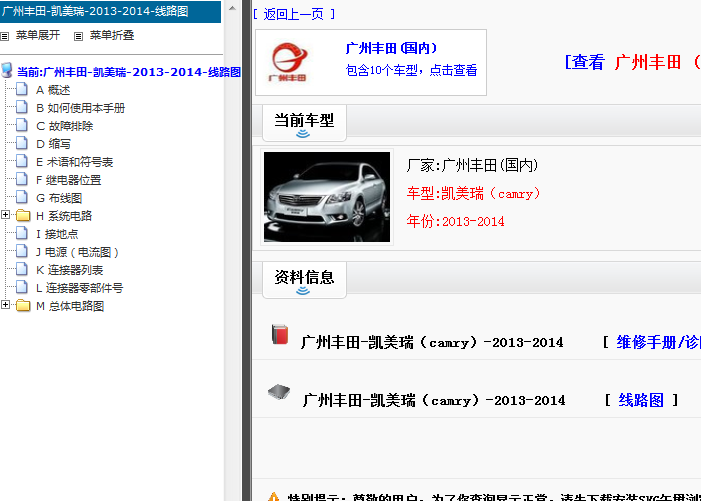
Task: Open tree item C 故障排除
Action: [64, 126]
